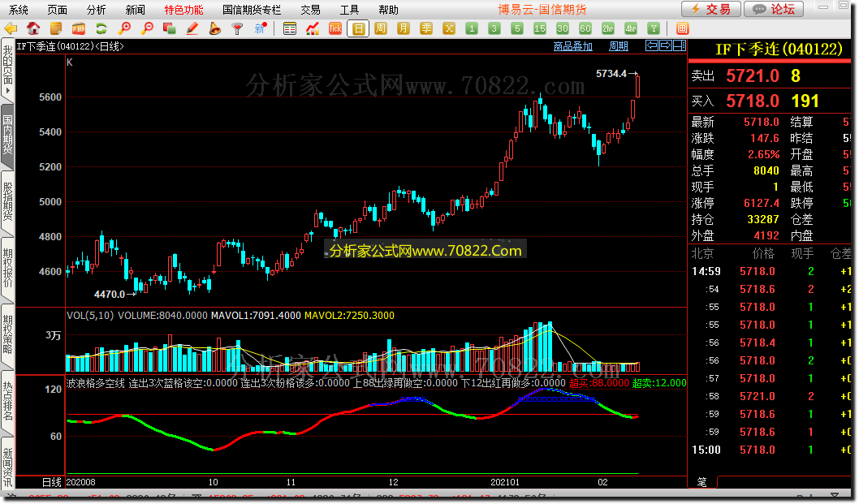Open the 热点排名 side tab
Viewport: 859px width, 504px height.
pos(7,401)
